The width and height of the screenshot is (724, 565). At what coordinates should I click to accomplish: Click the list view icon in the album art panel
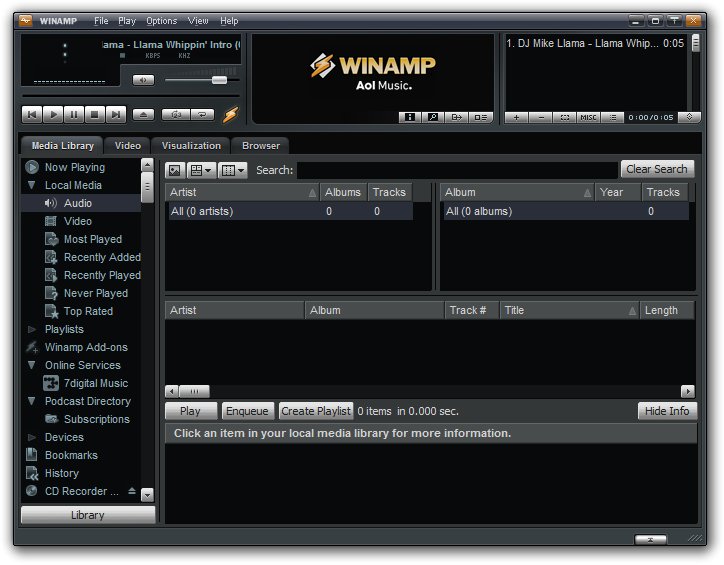coord(481,117)
